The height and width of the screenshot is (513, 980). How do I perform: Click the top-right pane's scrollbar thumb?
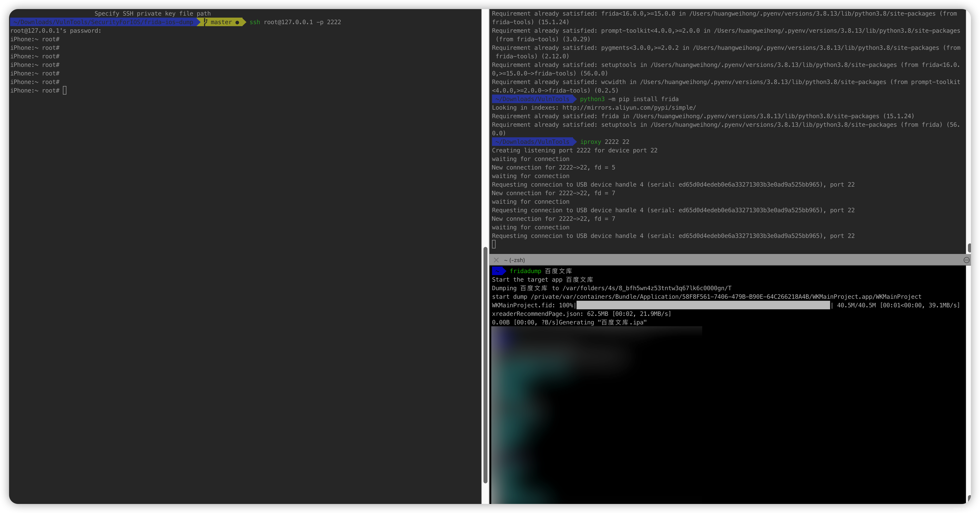click(969, 248)
